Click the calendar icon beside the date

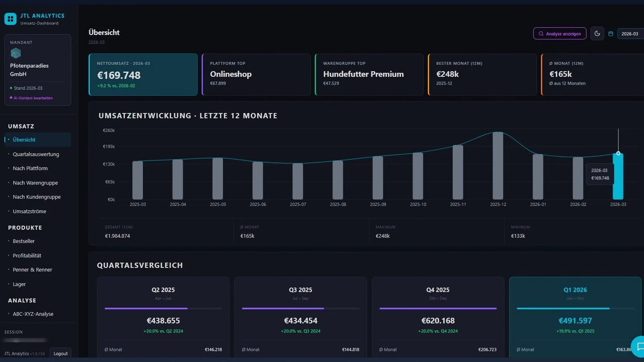611,34
